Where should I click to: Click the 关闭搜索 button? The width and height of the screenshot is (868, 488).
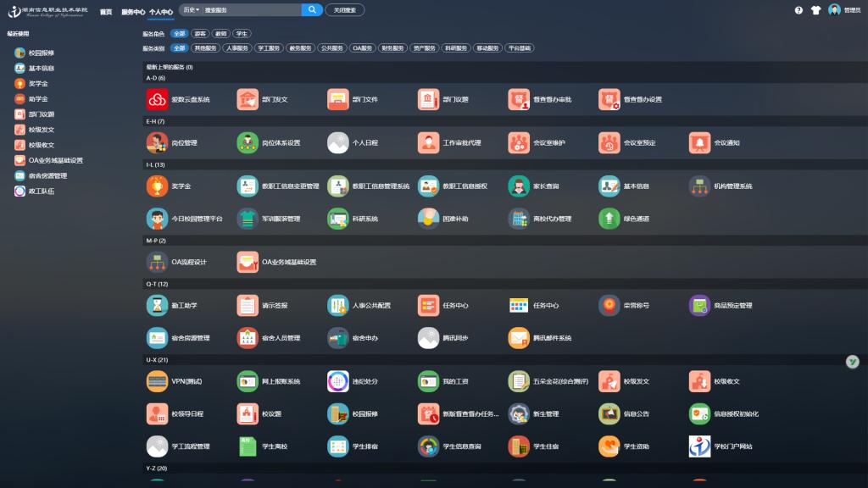[x=345, y=10]
